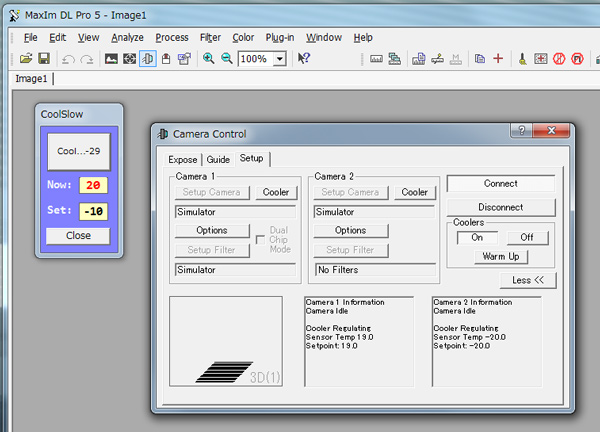600x432 pixels.
Task: Switch to the Guide tab
Action: pyautogui.click(x=218, y=160)
